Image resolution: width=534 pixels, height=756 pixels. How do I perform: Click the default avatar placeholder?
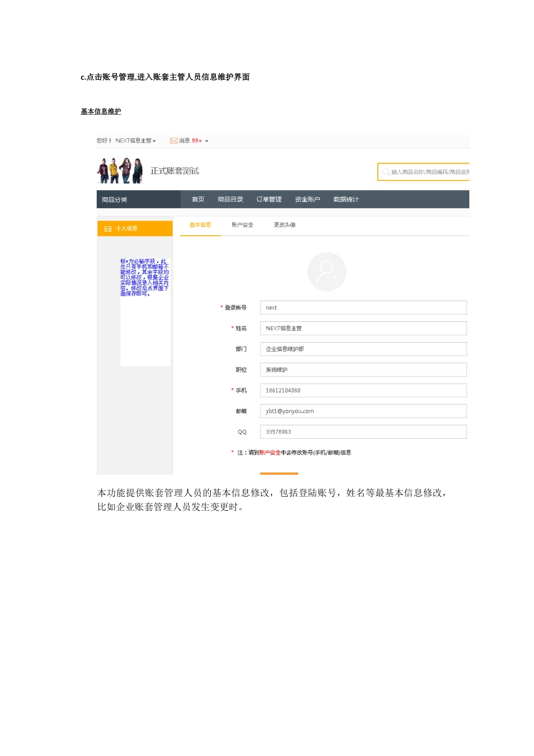point(327,272)
